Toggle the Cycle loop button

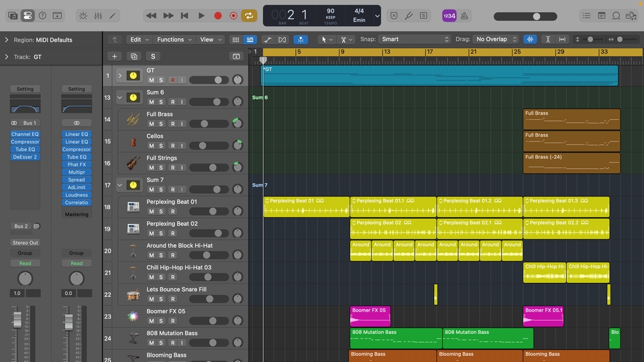(x=249, y=15)
